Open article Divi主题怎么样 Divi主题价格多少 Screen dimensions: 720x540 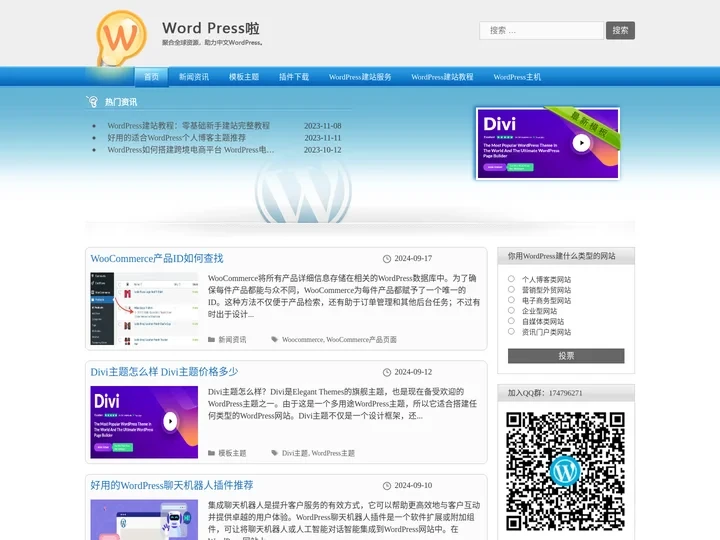[x=164, y=372]
